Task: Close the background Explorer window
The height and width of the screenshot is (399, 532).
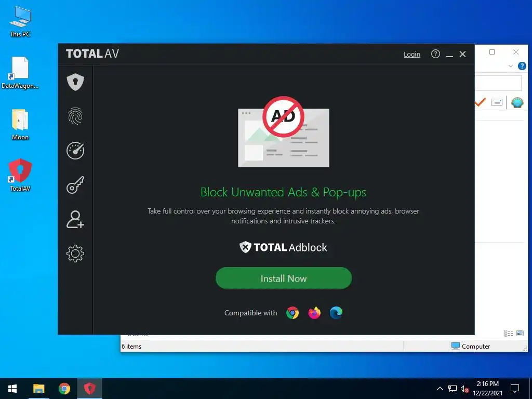Action: (x=516, y=52)
